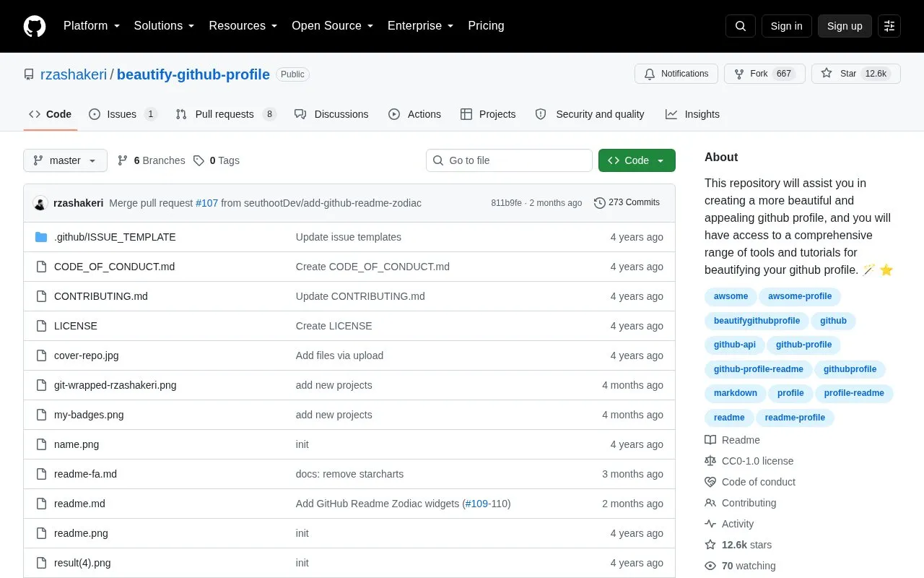View the 6 Branches list
Screen dimensions: 924x578
[x=151, y=160]
